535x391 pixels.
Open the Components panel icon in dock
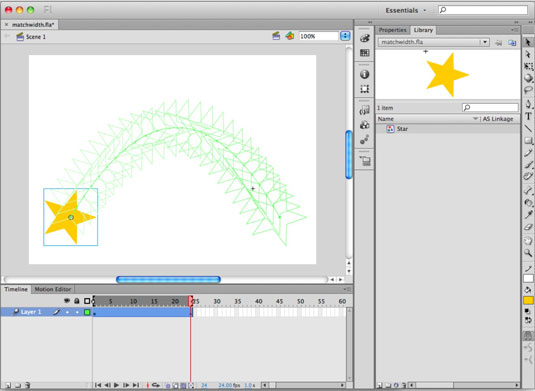364,125
